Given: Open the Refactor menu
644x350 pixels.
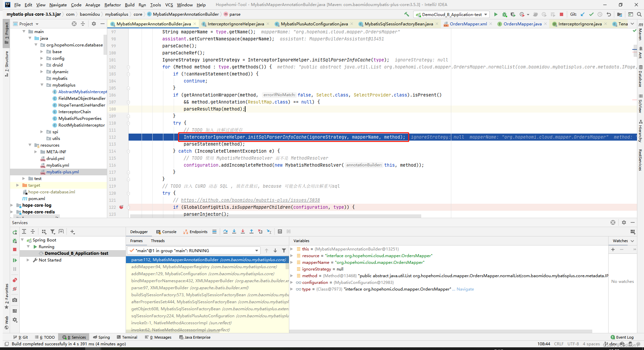Looking at the screenshot, I should [x=113, y=5].
